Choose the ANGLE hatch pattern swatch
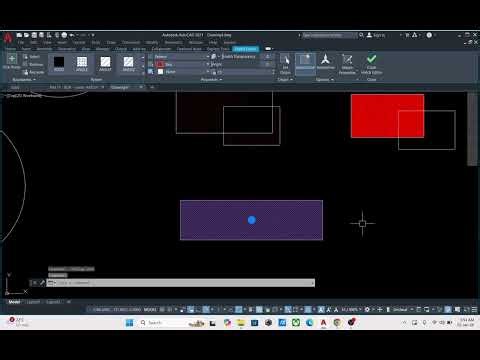Viewport: 480px width, 360px height. click(x=82, y=64)
